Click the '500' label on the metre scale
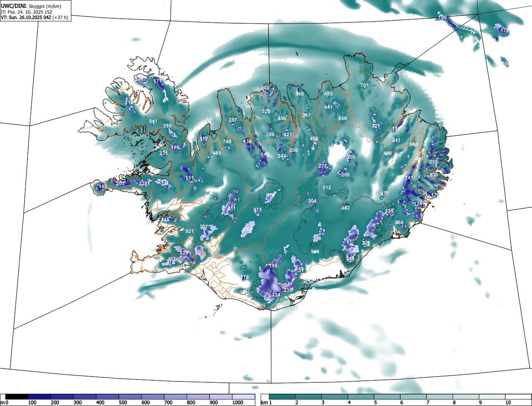 (124, 403)
